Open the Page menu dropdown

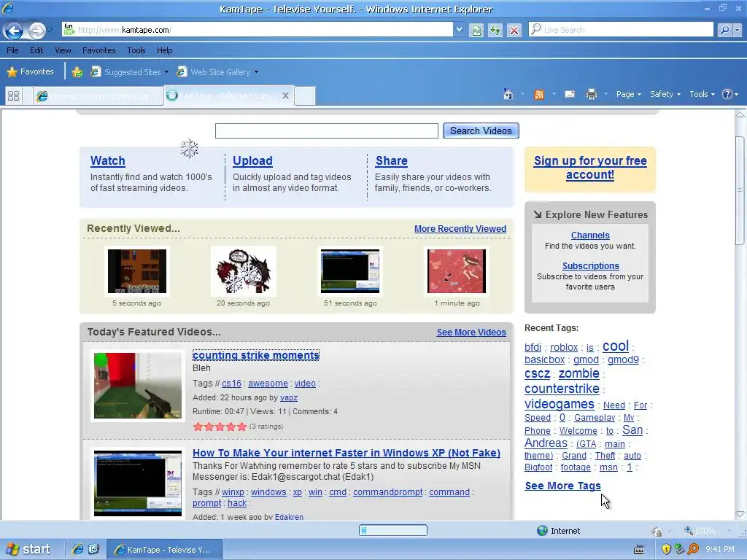tap(629, 94)
